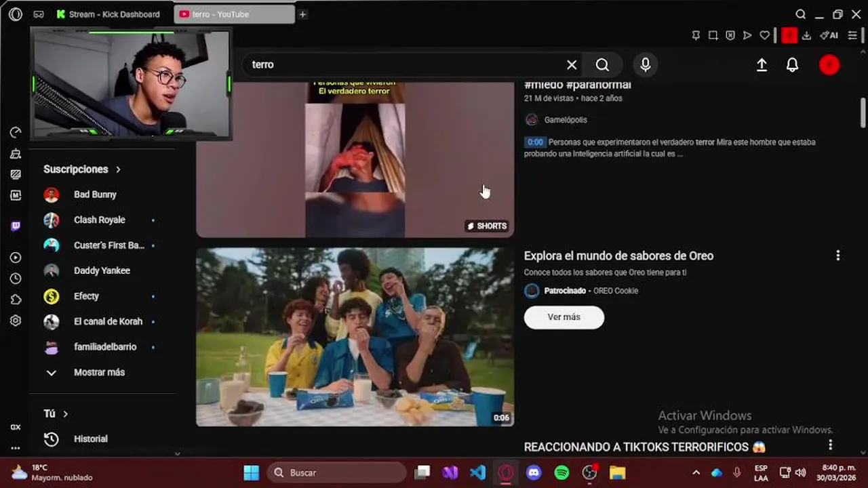
Task: Open File Explorer from taskbar
Action: pyautogui.click(x=617, y=472)
